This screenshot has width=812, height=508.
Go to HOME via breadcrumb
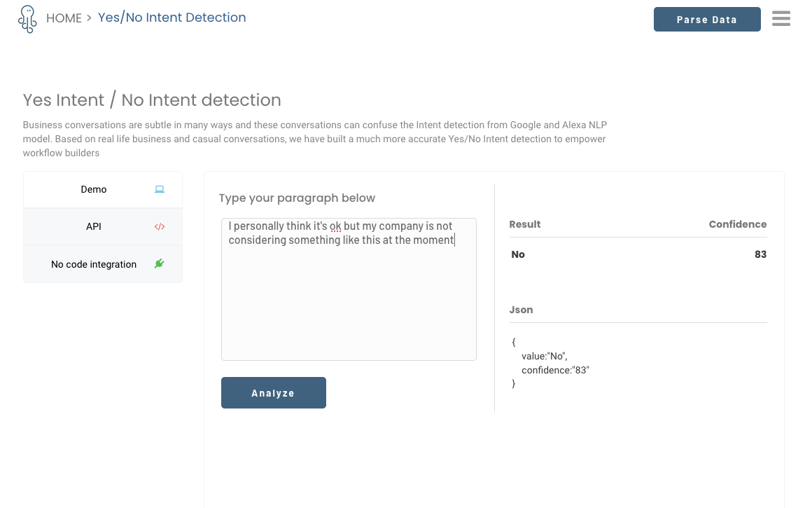pos(64,18)
